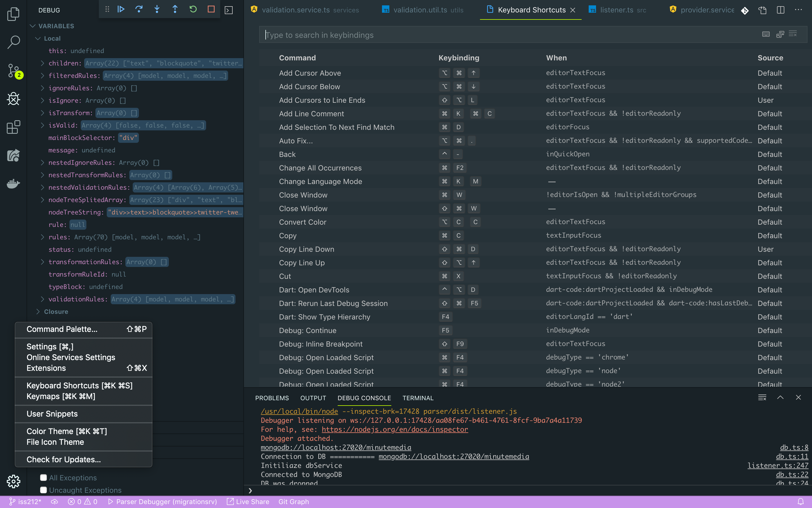The height and width of the screenshot is (508, 812).
Task: Expand the filteredRules variable
Action: pyautogui.click(x=42, y=76)
